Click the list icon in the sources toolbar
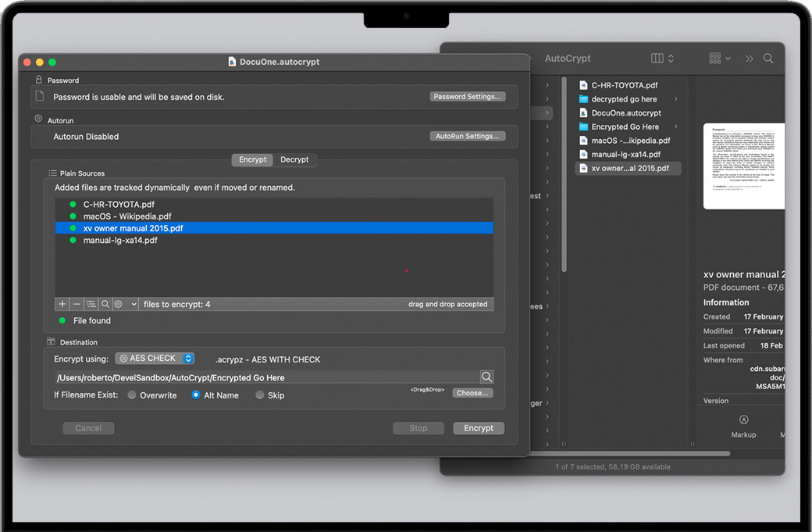Image resolution: width=812 pixels, height=532 pixels. point(91,304)
